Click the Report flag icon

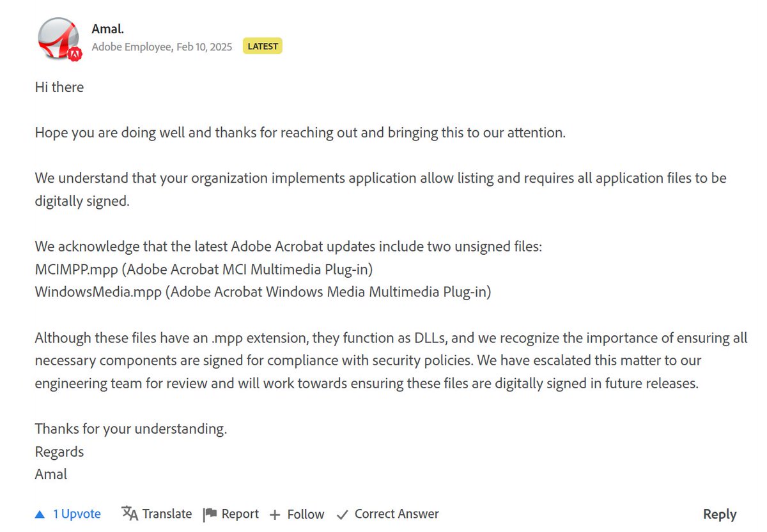210,515
